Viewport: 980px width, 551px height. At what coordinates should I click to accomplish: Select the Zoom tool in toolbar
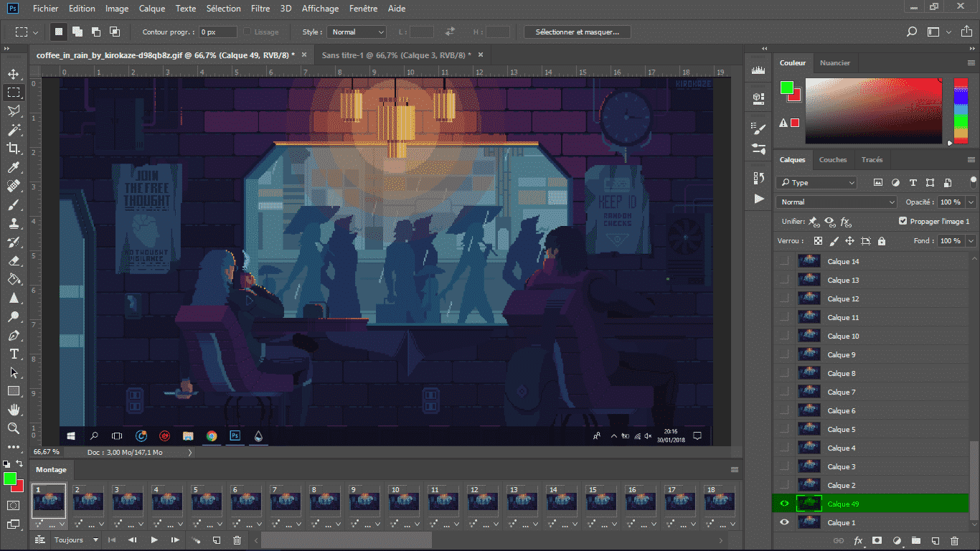click(x=14, y=428)
